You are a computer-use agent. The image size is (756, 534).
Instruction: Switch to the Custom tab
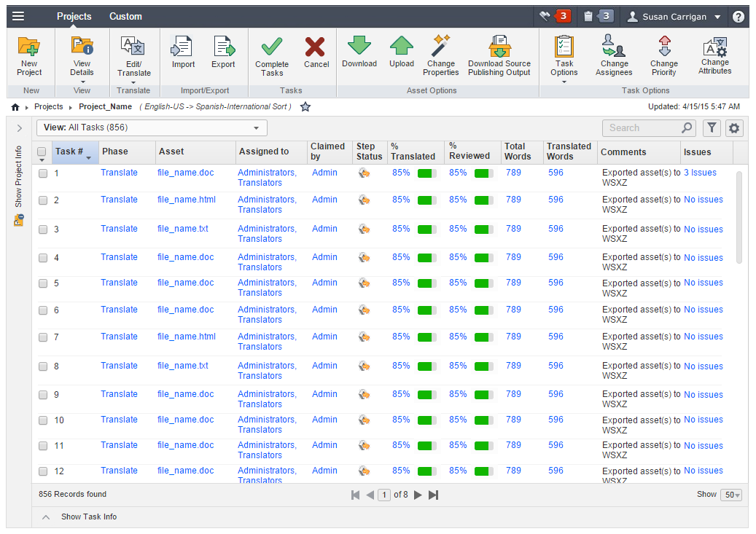point(125,16)
